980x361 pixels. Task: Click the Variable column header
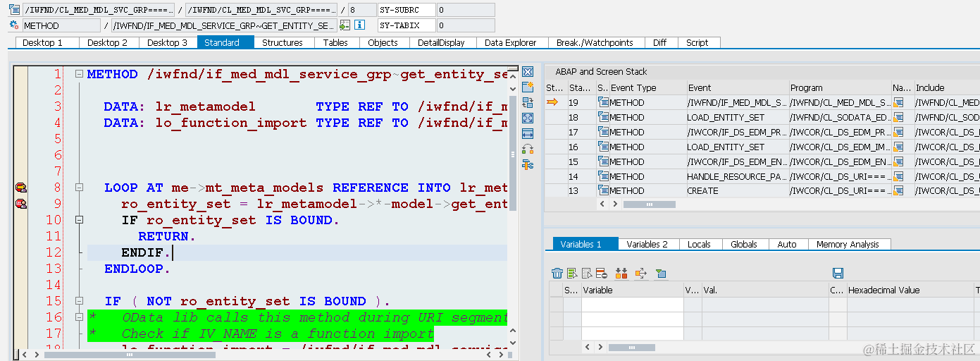coord(632,290)
